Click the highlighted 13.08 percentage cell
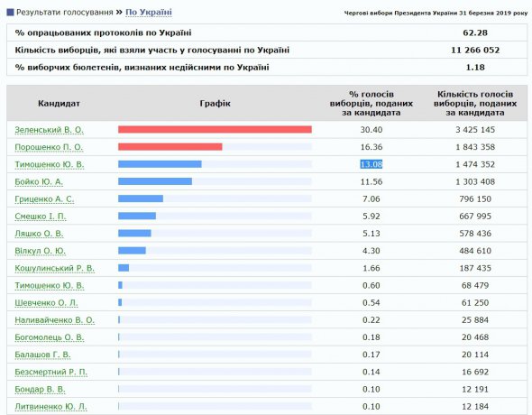 click(371, 164)
